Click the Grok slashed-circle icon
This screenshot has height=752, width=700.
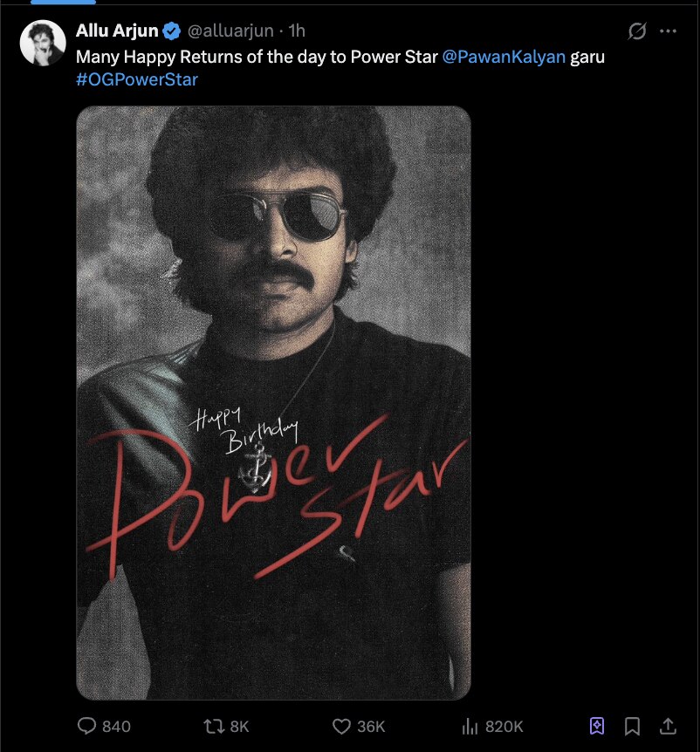636,31
